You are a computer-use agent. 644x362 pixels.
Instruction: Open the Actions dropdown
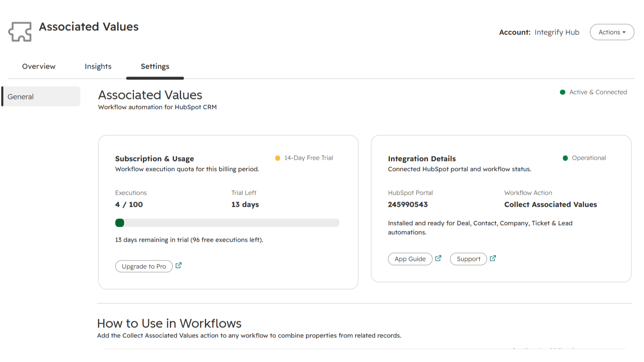[612, 32]
